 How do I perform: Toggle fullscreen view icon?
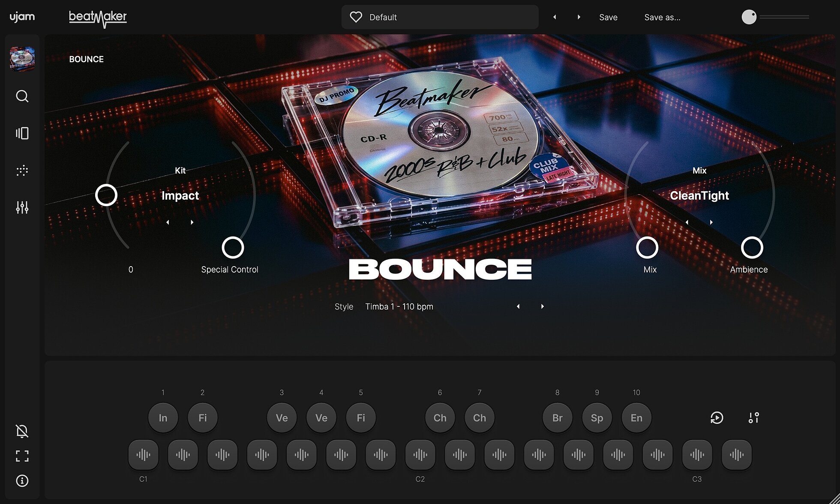click(x=22, y=456)
